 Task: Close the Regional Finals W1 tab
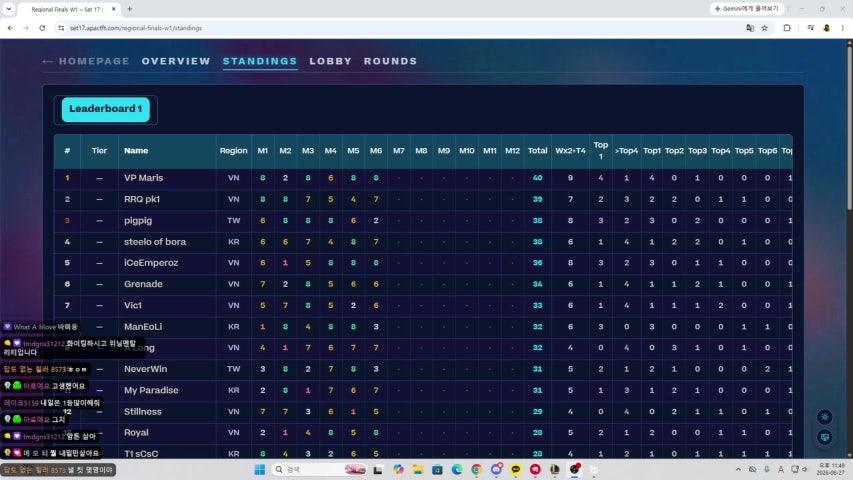tap(114, 9)
